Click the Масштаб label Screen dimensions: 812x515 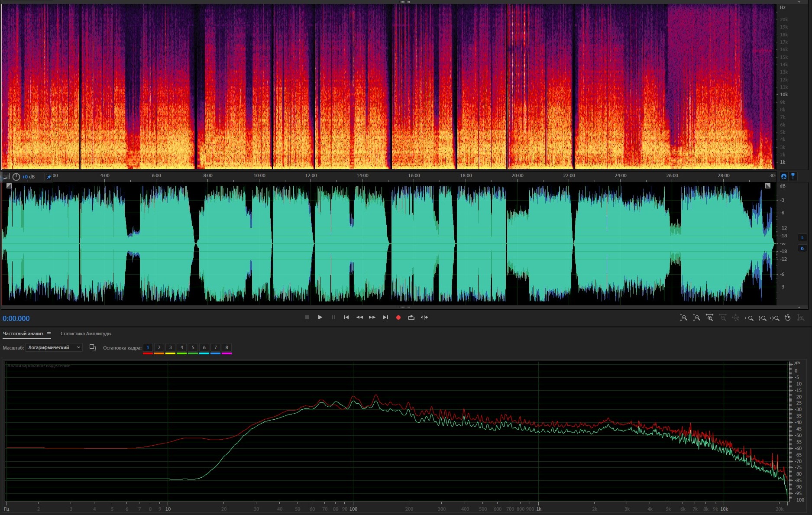(13, 348)
